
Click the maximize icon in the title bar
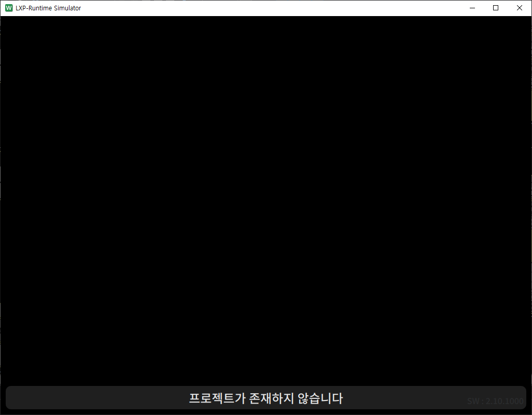(495, 8)
